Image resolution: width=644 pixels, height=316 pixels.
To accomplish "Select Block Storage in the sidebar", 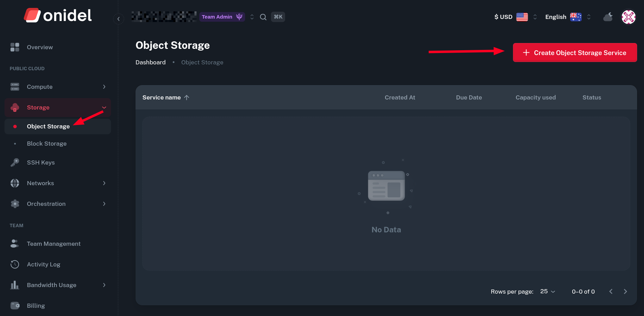I will 47,144.
